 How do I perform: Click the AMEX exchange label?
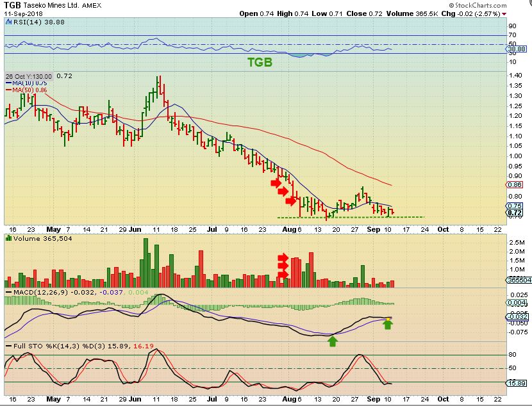pos(92,6)
